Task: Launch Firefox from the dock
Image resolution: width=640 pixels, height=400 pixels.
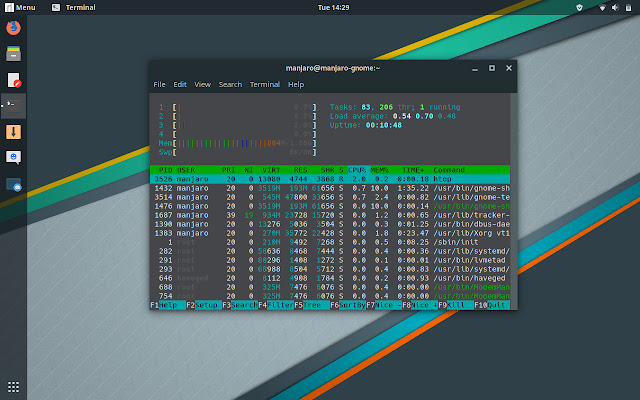Action: point(13,28)
